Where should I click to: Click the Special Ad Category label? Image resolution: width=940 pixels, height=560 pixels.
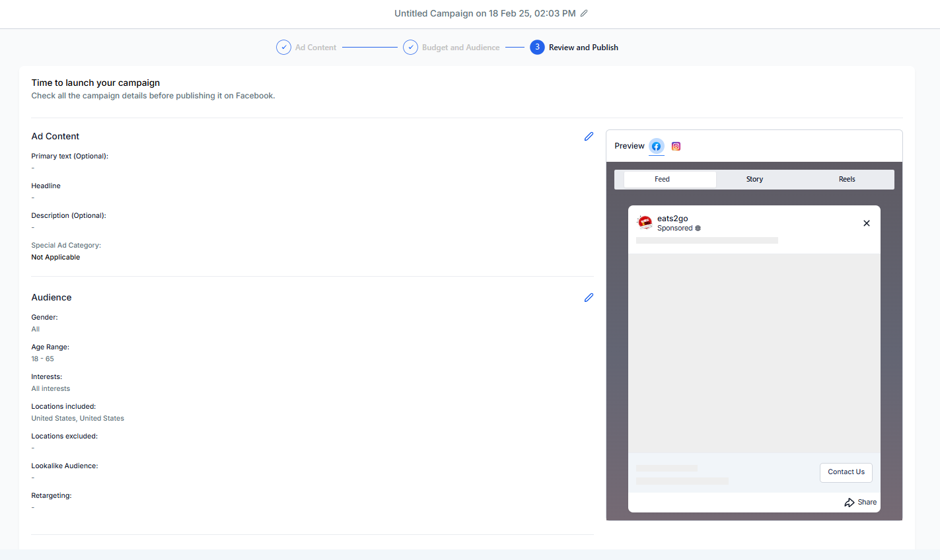click(x=66, y=246)
